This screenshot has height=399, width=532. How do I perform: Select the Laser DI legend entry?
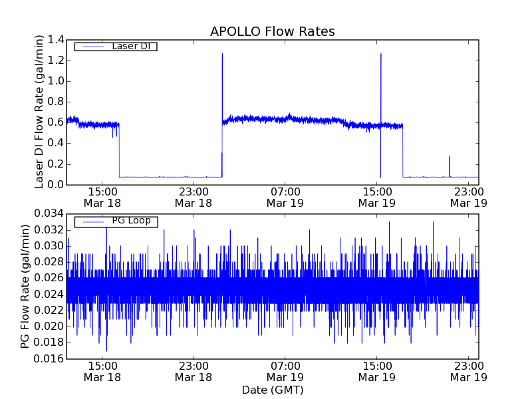116,46
